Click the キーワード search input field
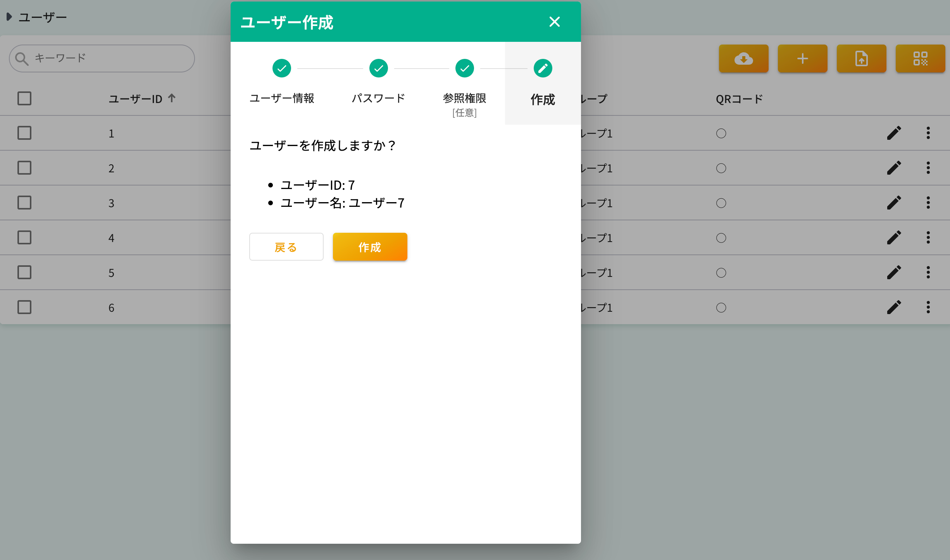 (x=101, y=58)
